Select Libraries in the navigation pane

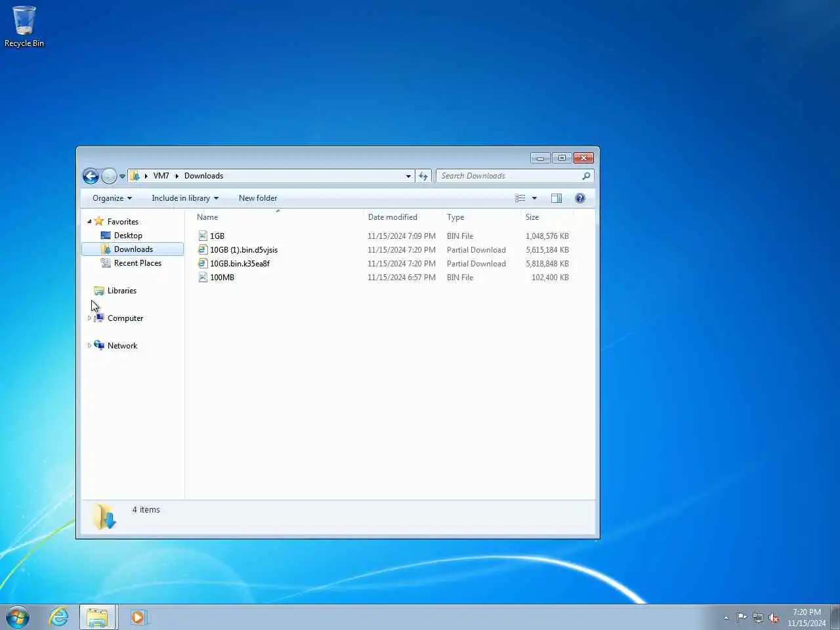tap(122, 291)
